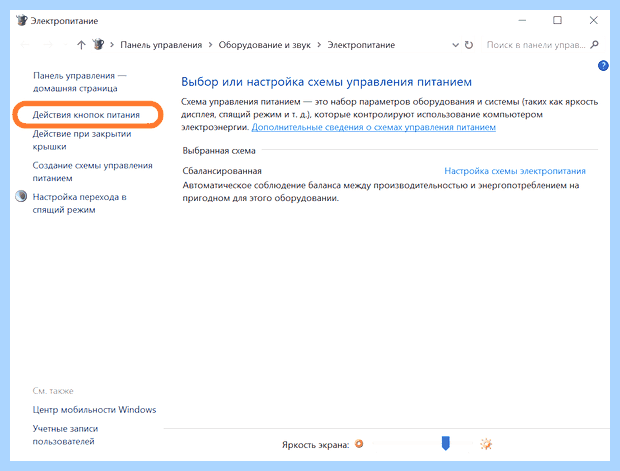The height and width of the screenshot is (471, 620).
Task: Select the Сбалансированная power plan name
Action: coord(222,171)
